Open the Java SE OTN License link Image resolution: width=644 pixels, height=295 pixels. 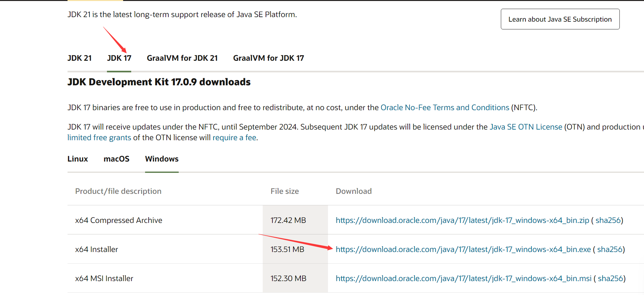526,127
